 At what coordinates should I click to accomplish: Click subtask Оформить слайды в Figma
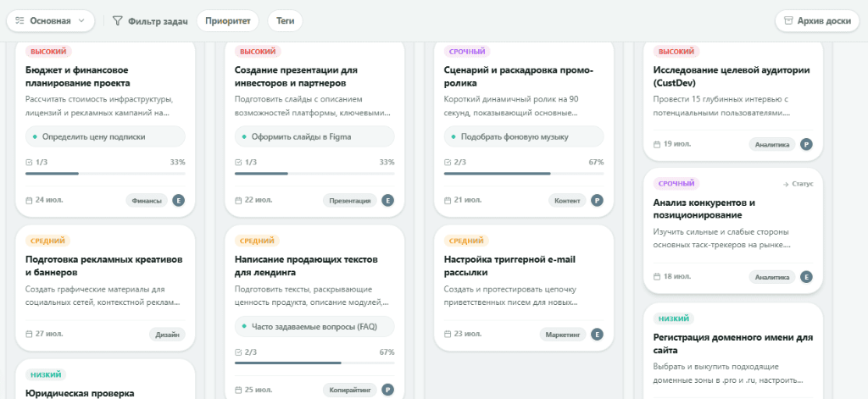click(314, 136)
